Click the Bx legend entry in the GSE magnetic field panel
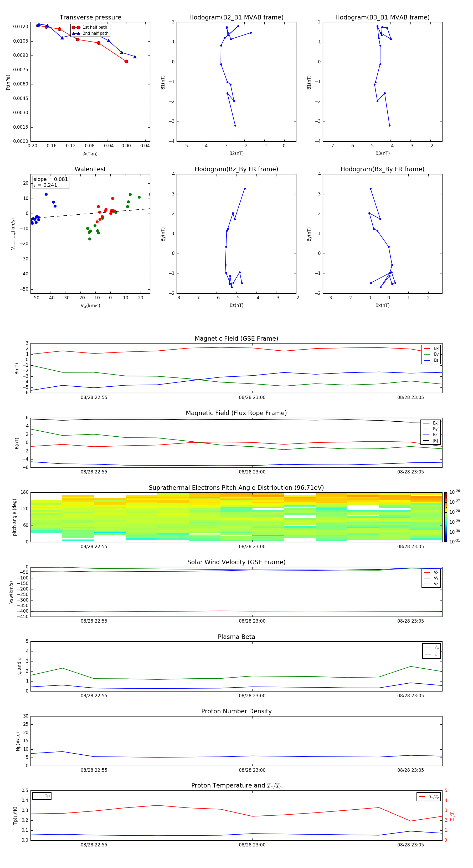 pyautogui.click(x=431, y=349)
